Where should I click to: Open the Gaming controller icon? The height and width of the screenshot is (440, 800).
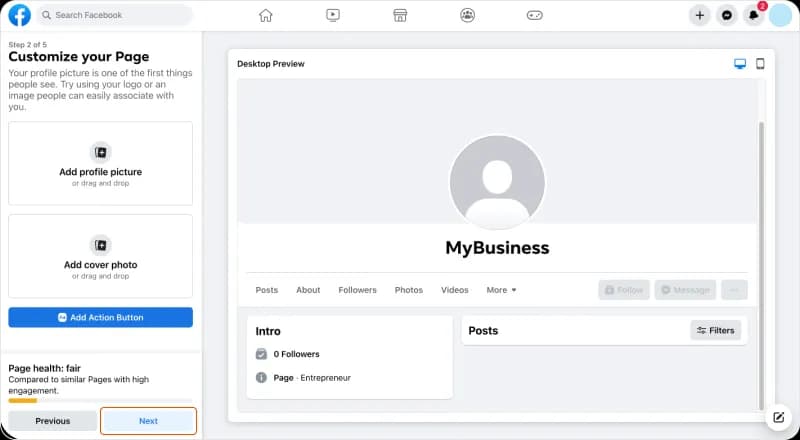tap(535, 15)
